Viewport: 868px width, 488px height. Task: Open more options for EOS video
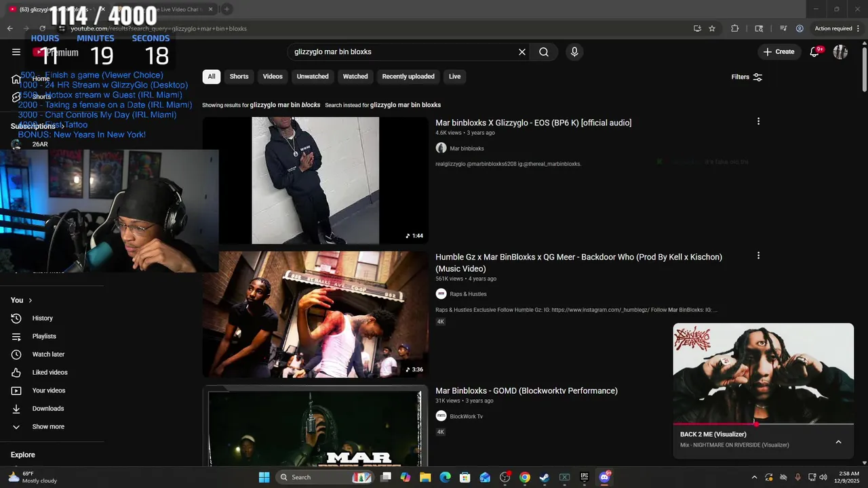[x=758, y=121]
